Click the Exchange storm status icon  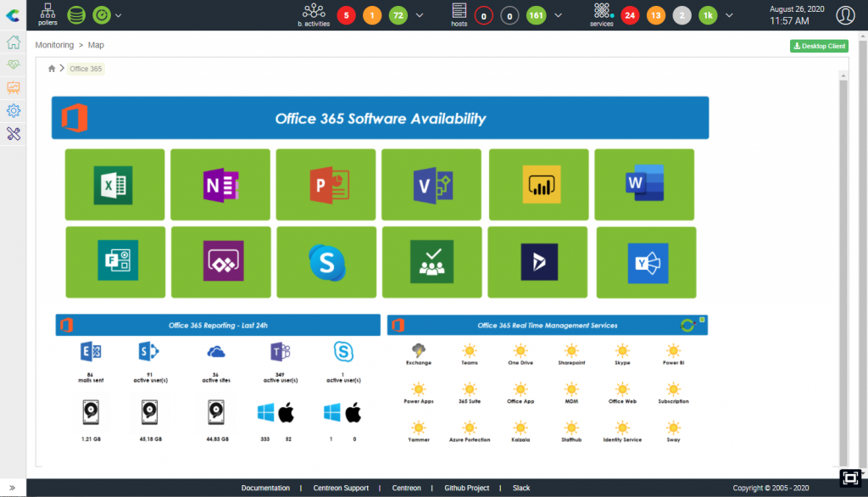[419, 350]
